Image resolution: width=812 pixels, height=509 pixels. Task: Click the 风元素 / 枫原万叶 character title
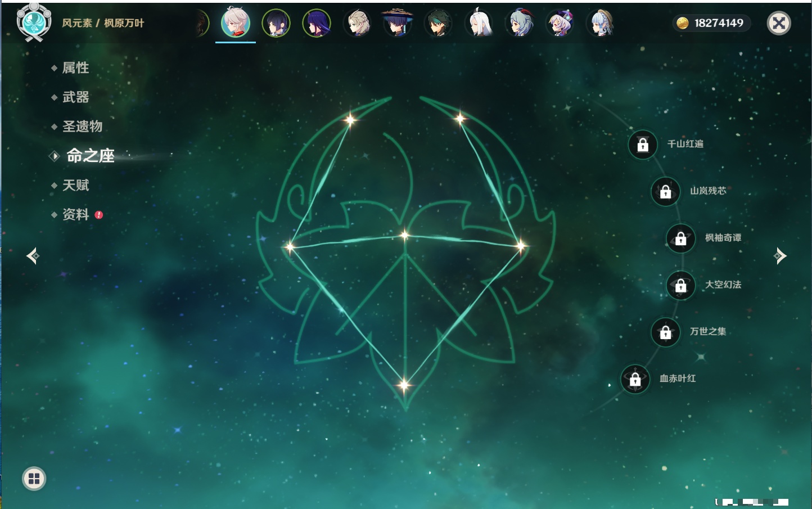coord(103,23)
